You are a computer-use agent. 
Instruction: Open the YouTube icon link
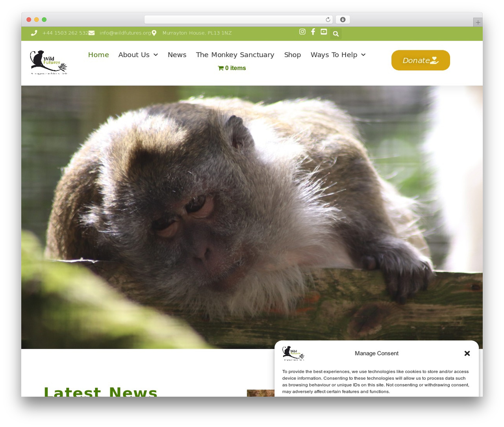click(x=324, y=32)
